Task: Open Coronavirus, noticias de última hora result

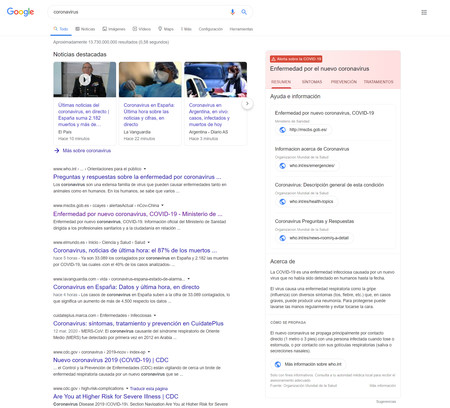Action: 135,250
